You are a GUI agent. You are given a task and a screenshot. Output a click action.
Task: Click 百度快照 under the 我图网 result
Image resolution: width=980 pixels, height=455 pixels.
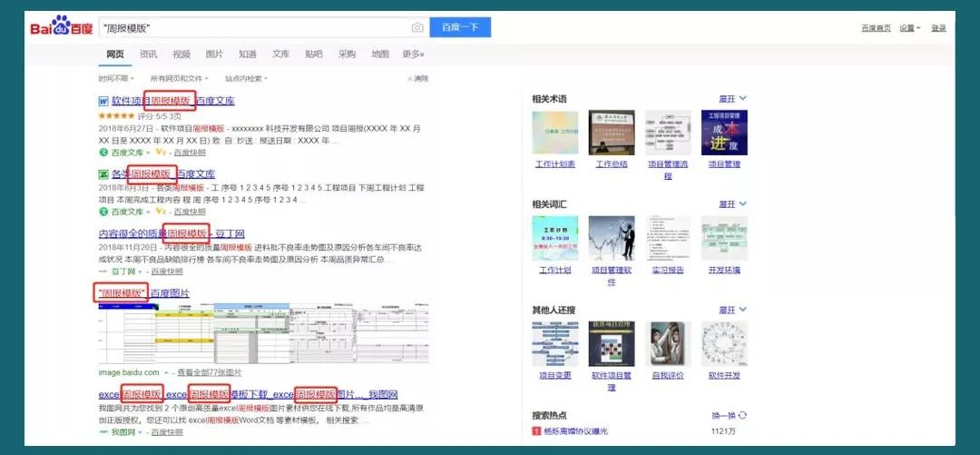[x=167, y=432]
